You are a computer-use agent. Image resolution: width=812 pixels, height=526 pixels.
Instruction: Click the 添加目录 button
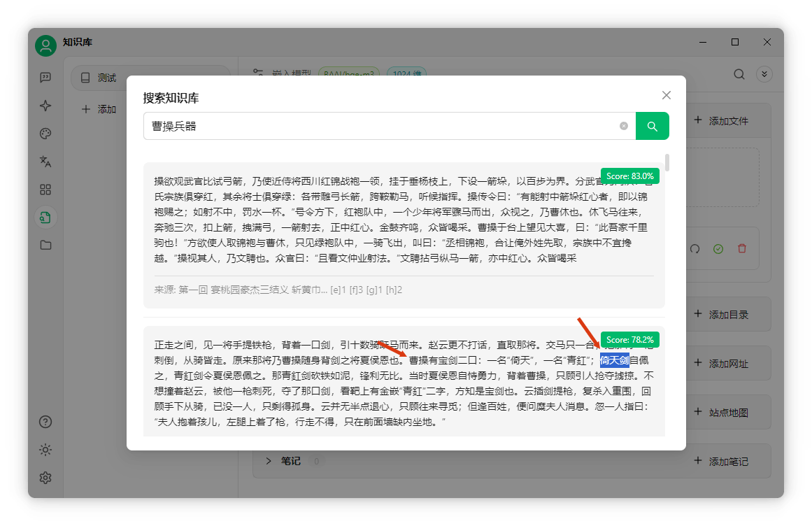[722, 314]
